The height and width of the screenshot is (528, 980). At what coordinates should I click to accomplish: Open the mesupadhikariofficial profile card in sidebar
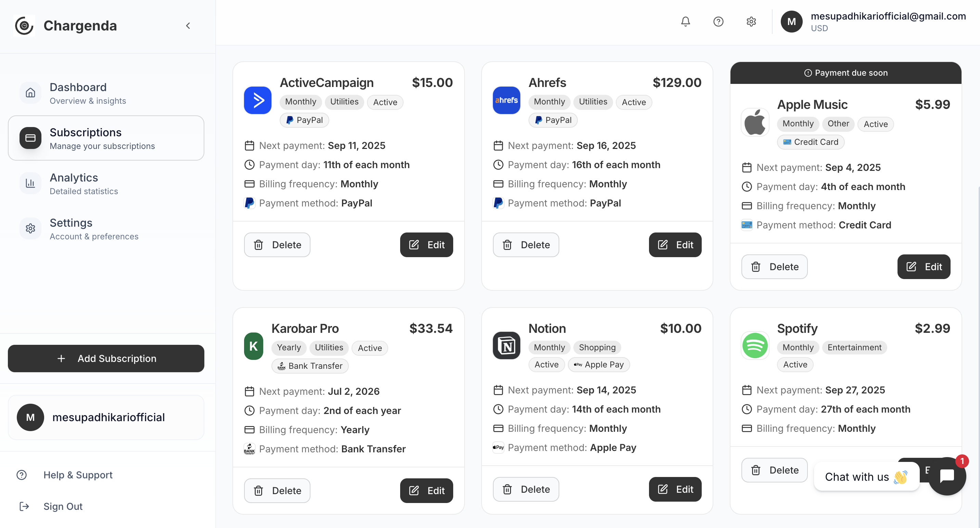(x=106, y=417)
